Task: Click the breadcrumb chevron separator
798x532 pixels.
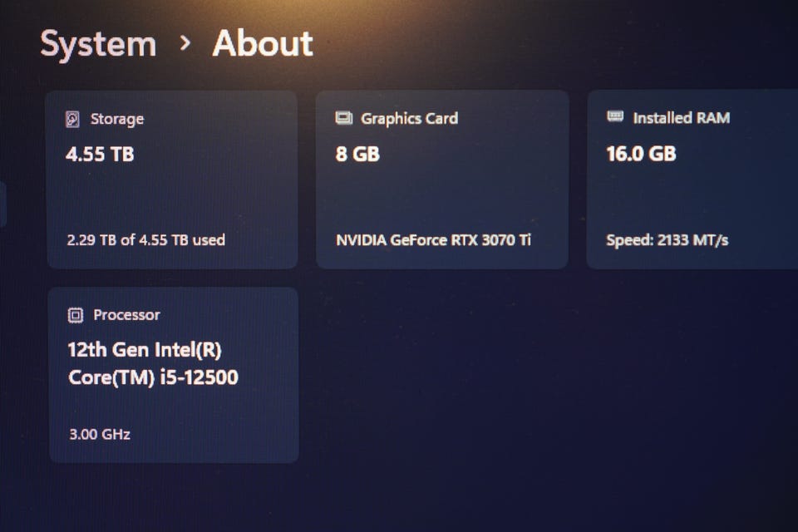Action: coord(185,42)
